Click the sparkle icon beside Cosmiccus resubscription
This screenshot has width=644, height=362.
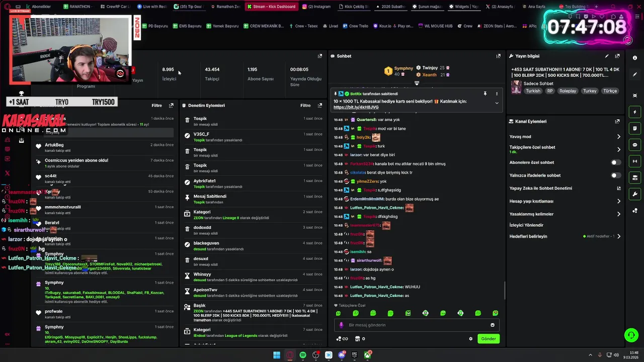[38, 162]
